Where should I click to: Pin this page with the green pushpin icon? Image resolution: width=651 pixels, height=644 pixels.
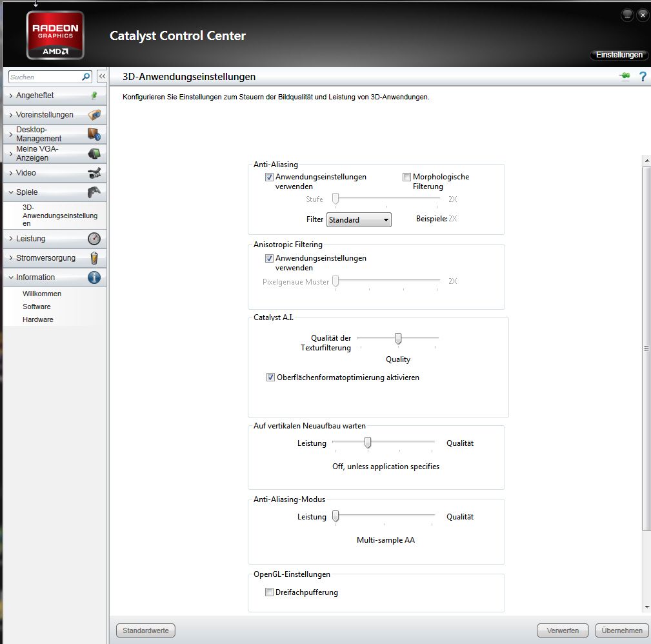(x=625, y=76)
